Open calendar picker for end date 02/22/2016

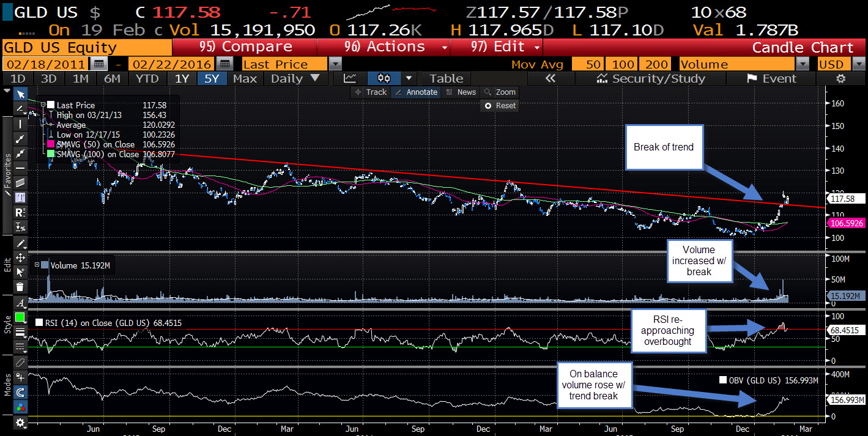coord(224,64)
